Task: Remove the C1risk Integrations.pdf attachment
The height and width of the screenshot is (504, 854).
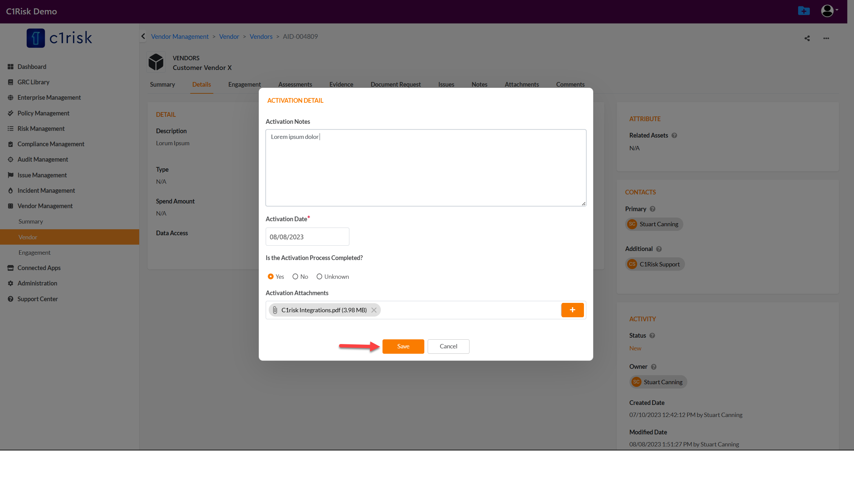Action: [374, 310]
